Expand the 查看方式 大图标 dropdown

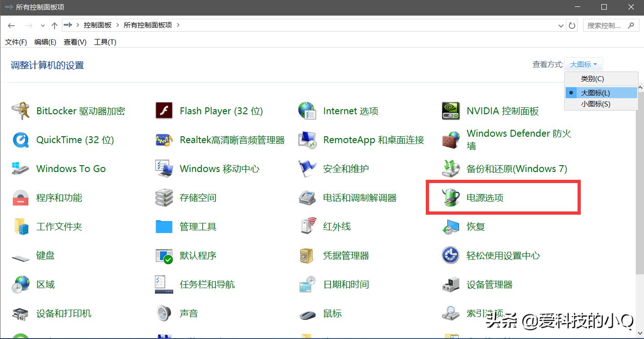(x=583, y=65)
